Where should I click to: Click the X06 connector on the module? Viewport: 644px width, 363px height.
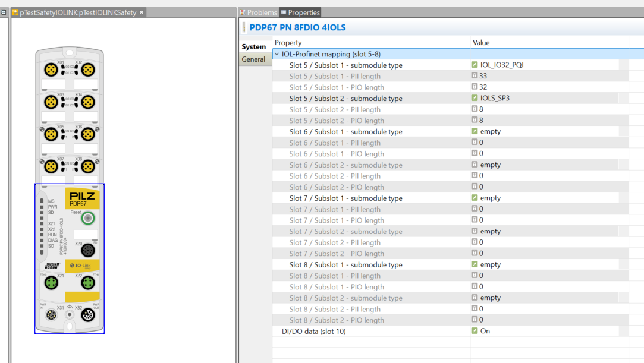(87, 134)
